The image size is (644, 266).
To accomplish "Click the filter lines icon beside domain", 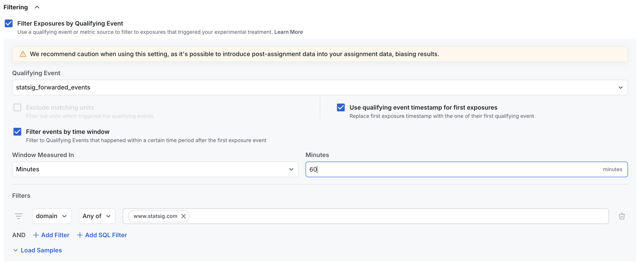I will point(18,216).
